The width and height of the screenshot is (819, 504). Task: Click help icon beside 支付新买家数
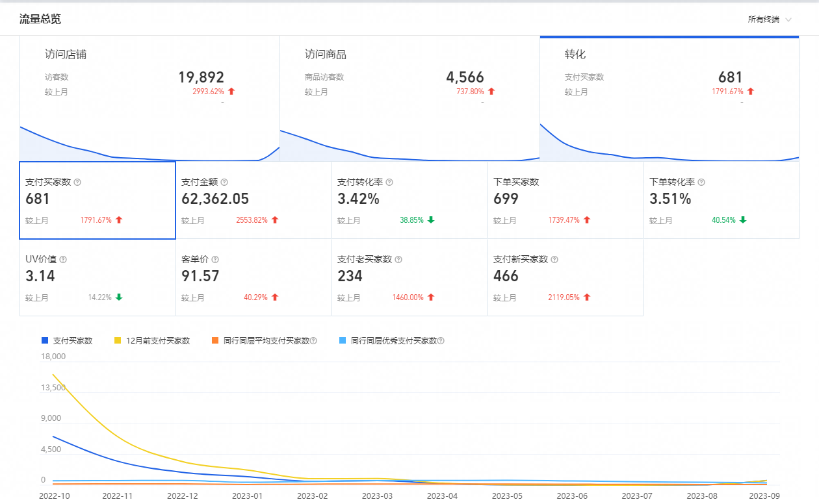[x=554, y=259]
